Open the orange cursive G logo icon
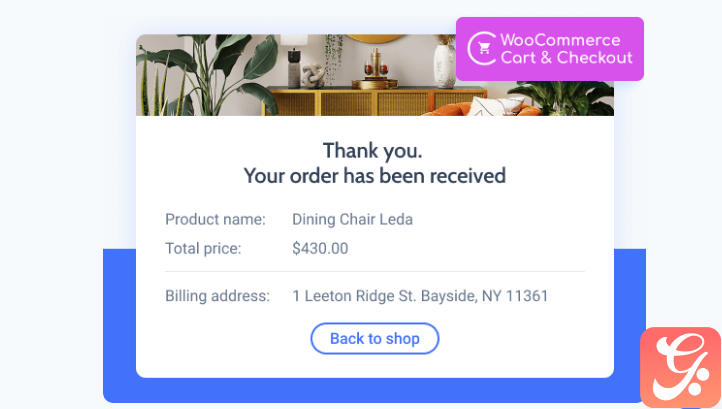Viewport: 722px width, 409px height. point(680,367)
